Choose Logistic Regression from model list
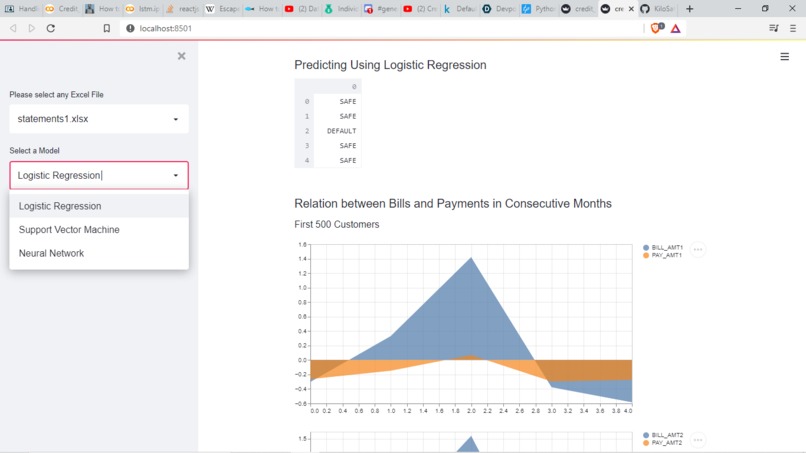This screenshot has width=806, height=453. pos(99,206)
